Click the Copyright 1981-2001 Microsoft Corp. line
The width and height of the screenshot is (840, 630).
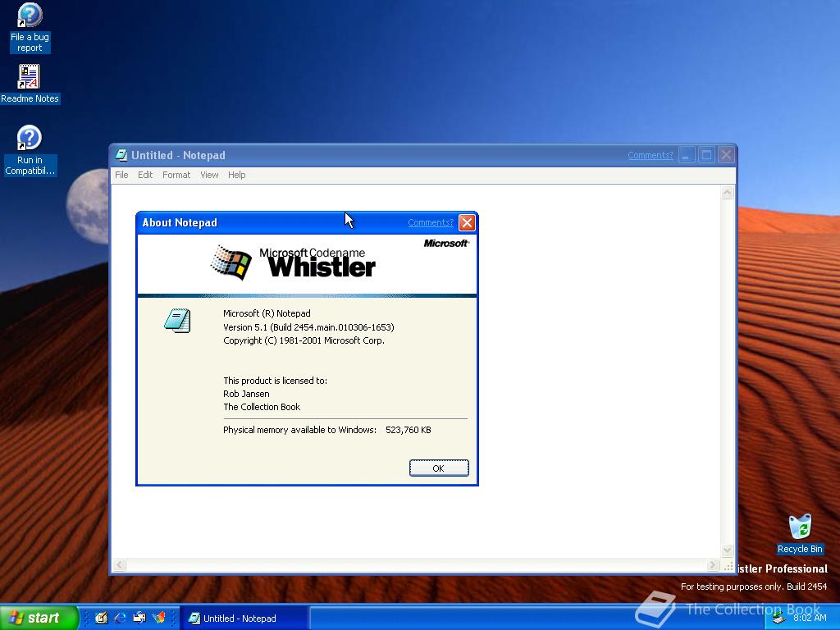pos(304,340)
